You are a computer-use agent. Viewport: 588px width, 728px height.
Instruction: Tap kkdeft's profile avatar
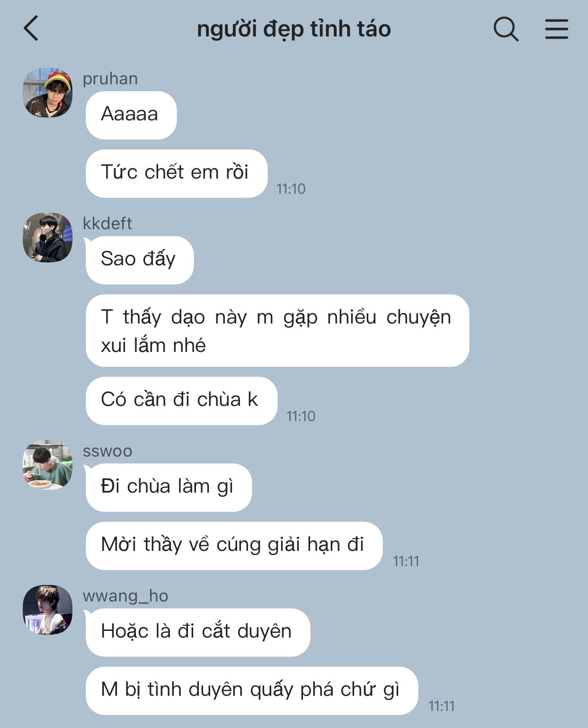tap(48, 237)
